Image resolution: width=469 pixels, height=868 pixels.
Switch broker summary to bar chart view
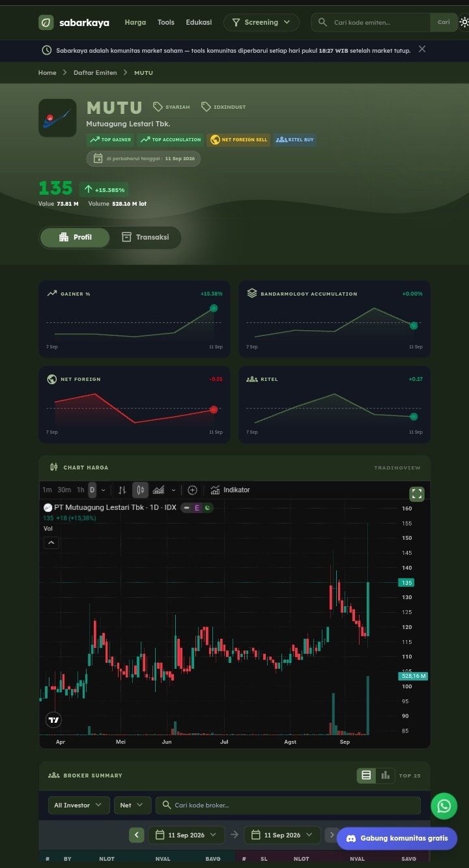click(x=385, y=775)
